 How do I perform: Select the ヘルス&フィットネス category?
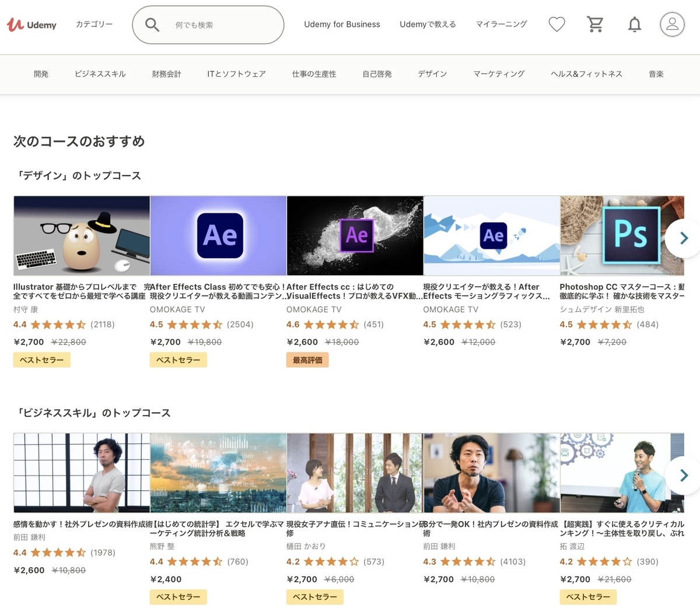587,74
